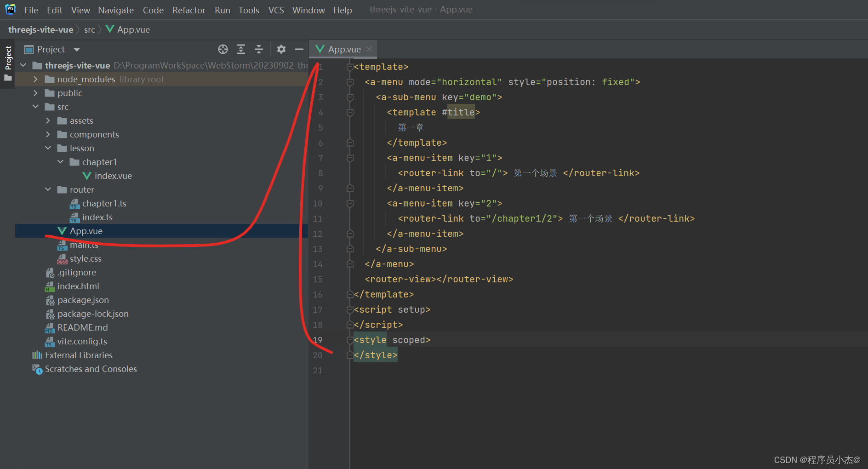Fold the script setup block
Viewport: 868px width, 469px height.
[x=350, y=310]
